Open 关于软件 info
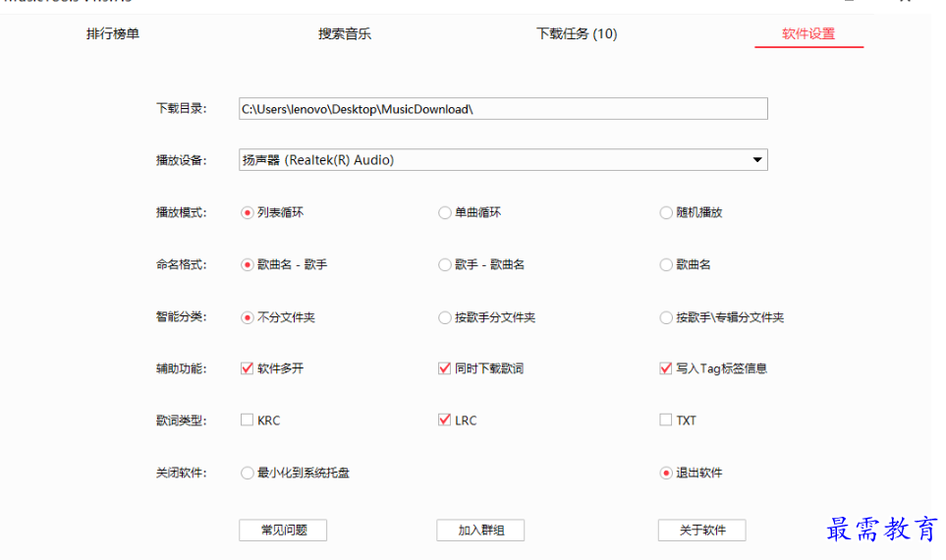Viewport: 946px width, 560px height. pos(701,530)
